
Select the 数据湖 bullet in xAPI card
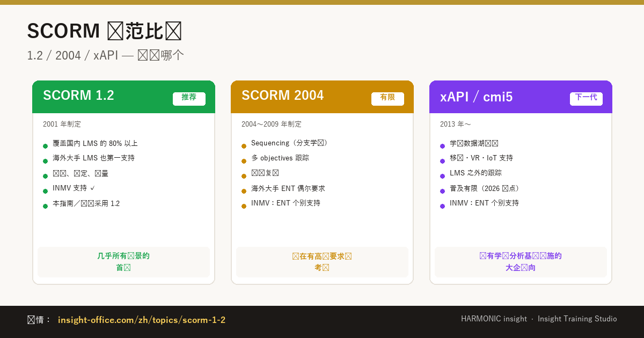point(474,143)
